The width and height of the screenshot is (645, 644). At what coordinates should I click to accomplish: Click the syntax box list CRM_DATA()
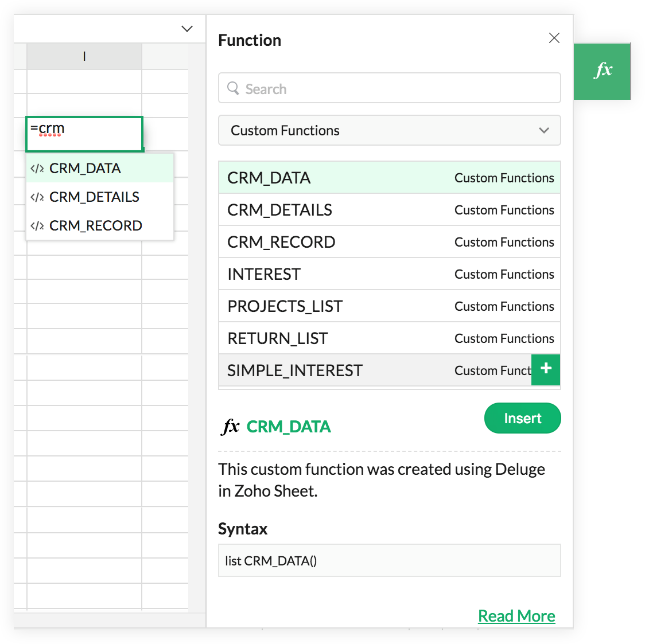point(390,561)
